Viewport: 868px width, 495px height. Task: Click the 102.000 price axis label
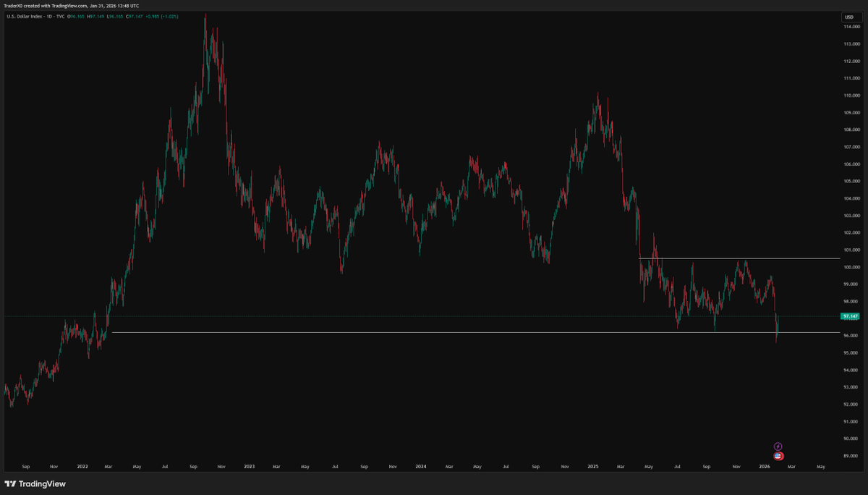click(851, 233)
